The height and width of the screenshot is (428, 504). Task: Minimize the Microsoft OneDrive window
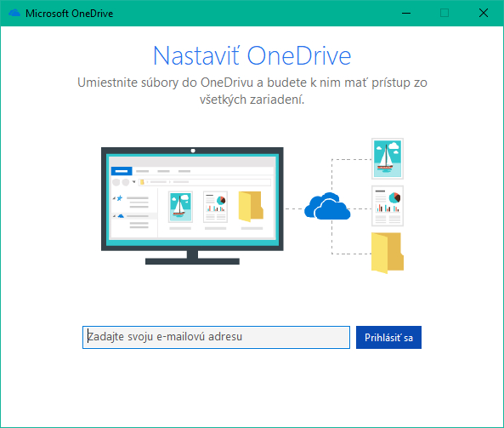pyautogui.click(x=406, y=14)
